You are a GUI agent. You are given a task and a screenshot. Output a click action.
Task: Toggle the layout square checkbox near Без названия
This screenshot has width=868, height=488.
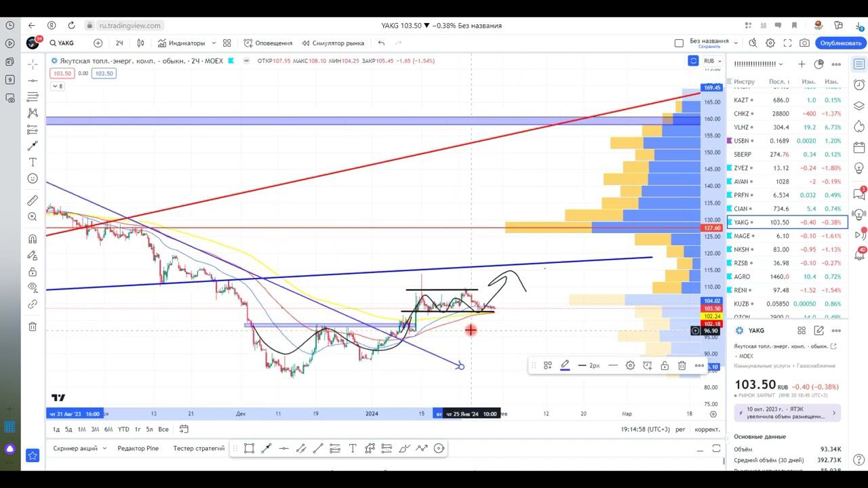pos(679,43)
